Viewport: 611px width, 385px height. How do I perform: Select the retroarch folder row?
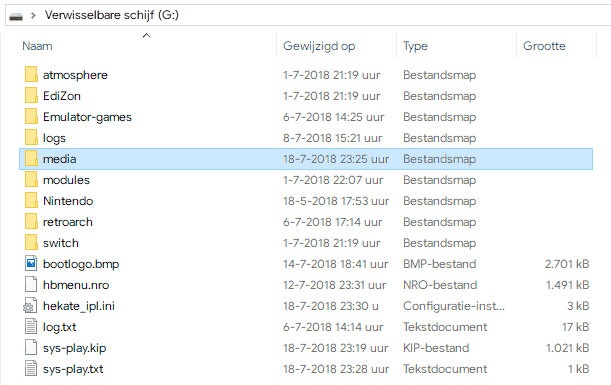point(306,222)
